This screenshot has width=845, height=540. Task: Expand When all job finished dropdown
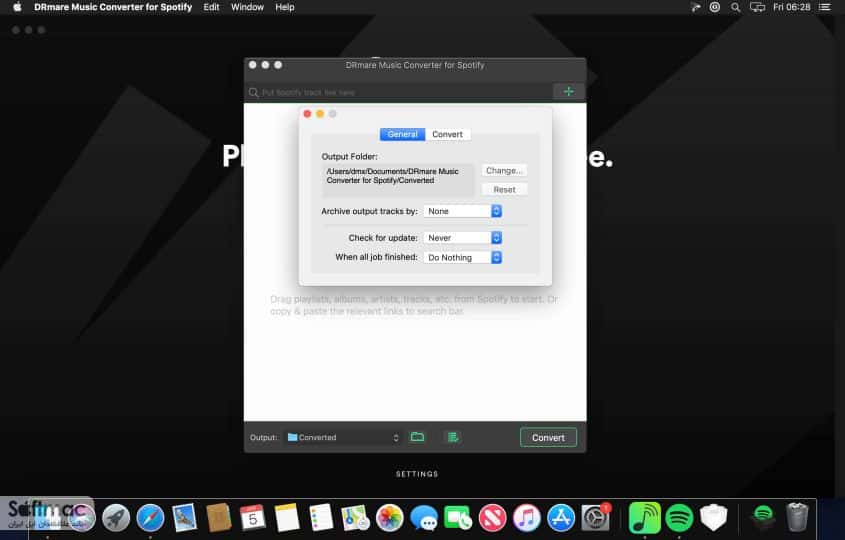click(463, 258)
